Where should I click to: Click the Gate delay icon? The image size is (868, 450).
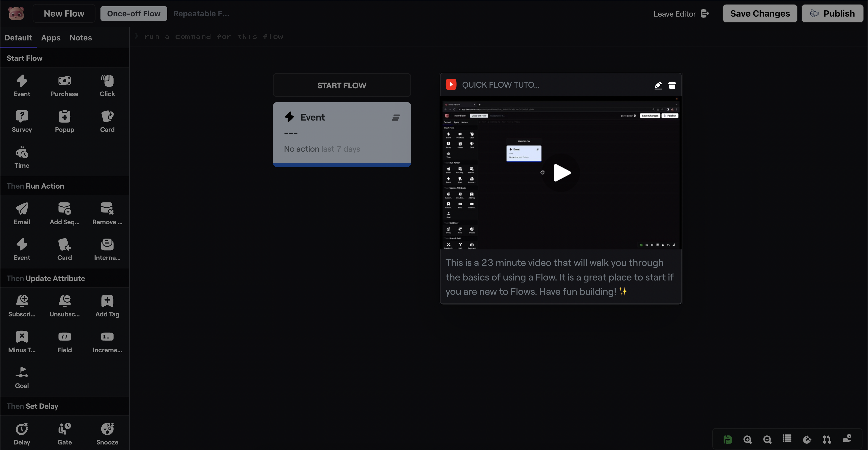64,429
